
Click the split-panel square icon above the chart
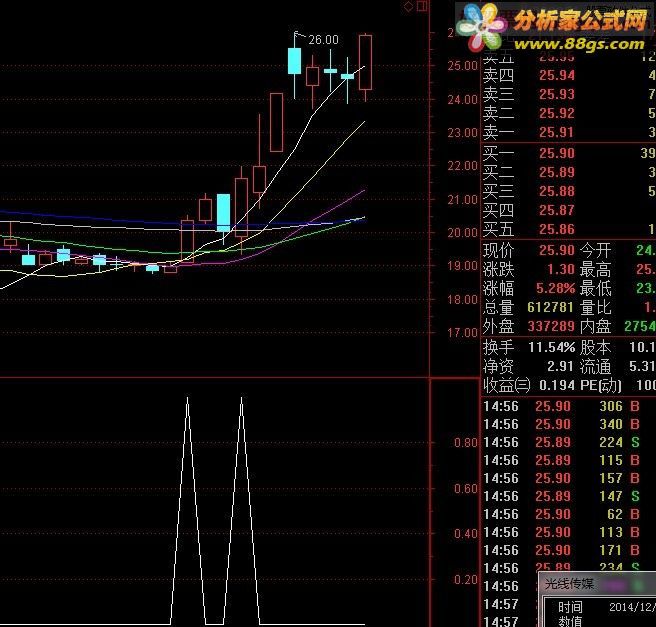click(422, 6)
